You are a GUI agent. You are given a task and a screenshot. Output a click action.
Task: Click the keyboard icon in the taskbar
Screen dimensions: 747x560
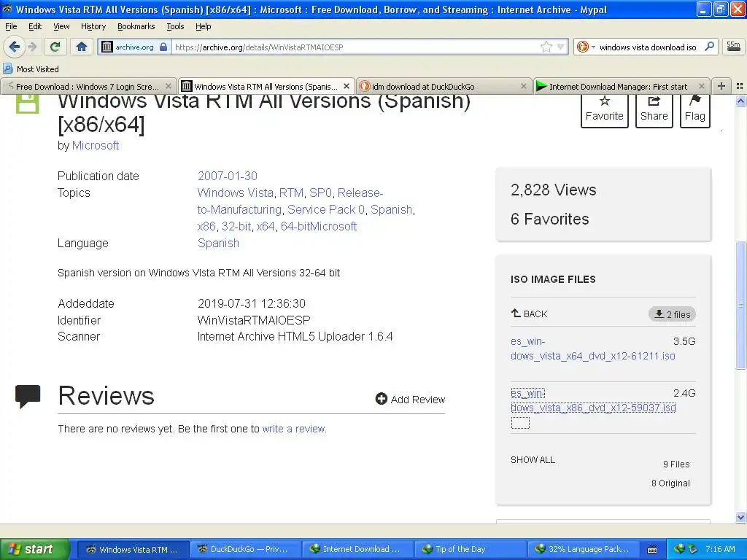[x=652, y=550]
